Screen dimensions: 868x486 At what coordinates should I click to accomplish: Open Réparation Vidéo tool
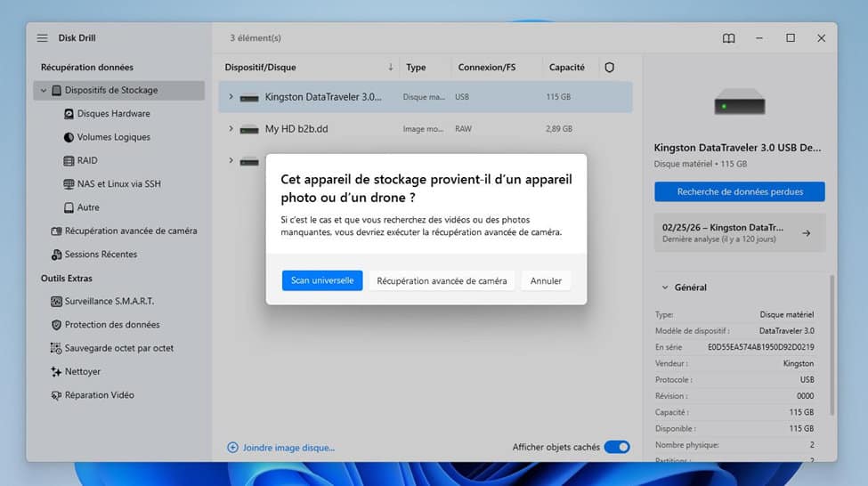[x=99, y=395]
